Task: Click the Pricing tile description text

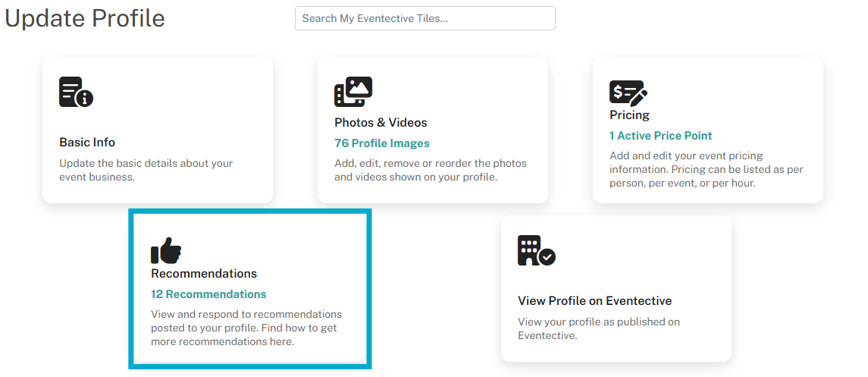Action: 707,169
